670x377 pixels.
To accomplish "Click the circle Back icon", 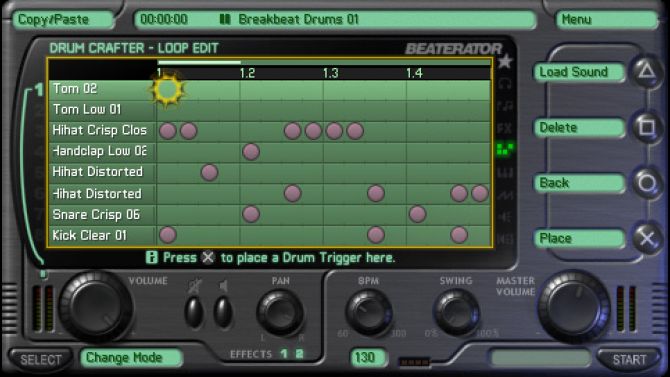I will [646, 183].
